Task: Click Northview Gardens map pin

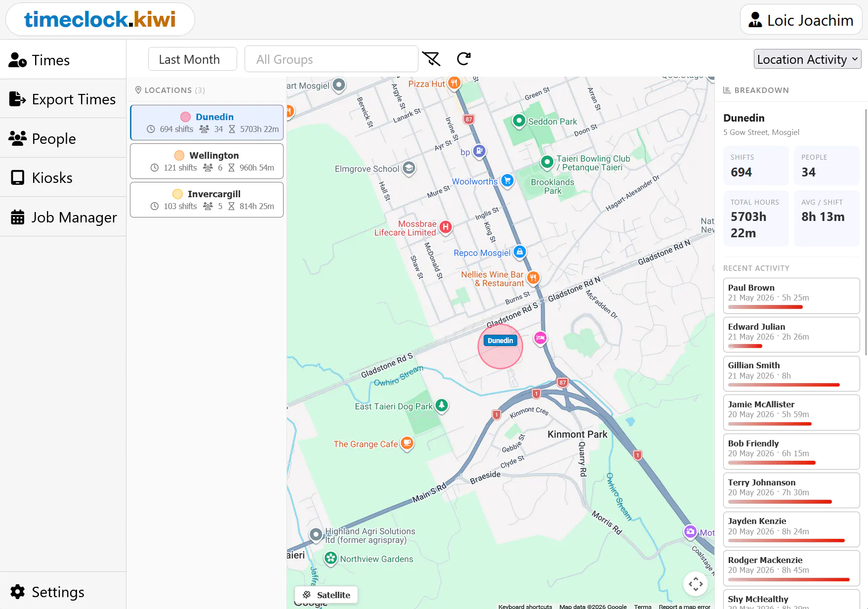Action: tap(331, 559)
